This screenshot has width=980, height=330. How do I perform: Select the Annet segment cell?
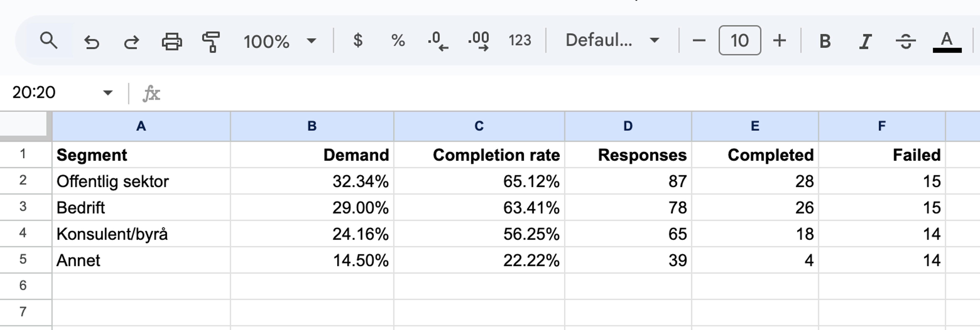[141, 260]
